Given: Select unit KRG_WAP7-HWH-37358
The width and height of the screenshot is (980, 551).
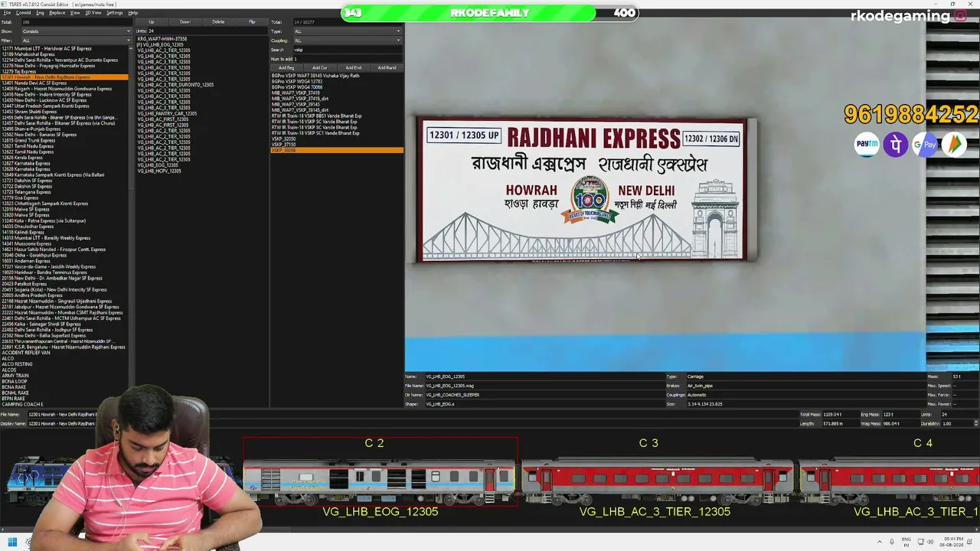Looking at the screenshot, I should (162, 39).
